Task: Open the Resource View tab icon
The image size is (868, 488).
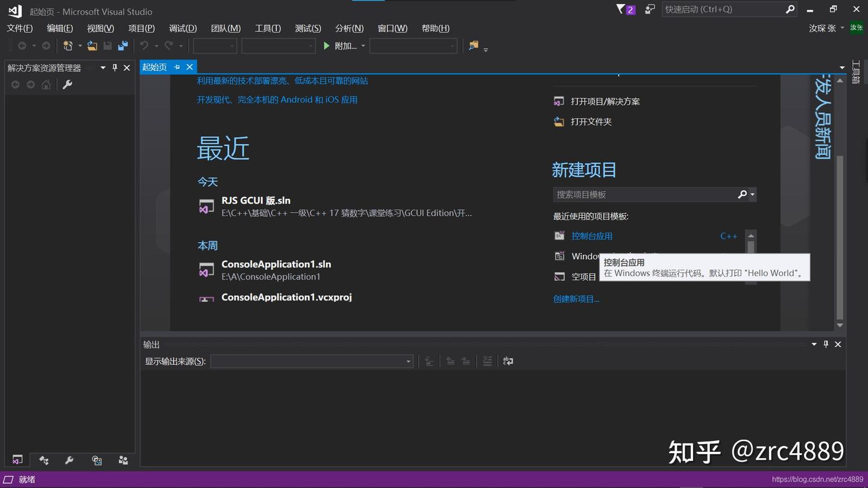Action: coord(96,460)
